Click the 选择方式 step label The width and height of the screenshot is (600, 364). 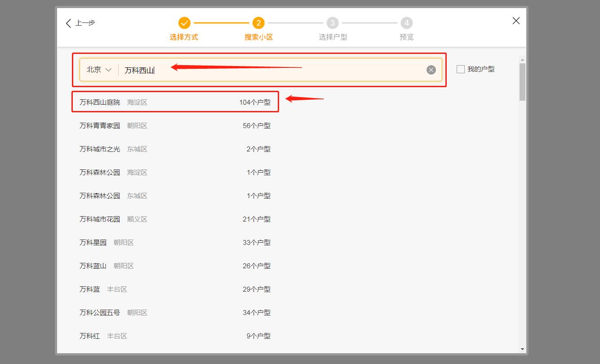click(184, 37)
